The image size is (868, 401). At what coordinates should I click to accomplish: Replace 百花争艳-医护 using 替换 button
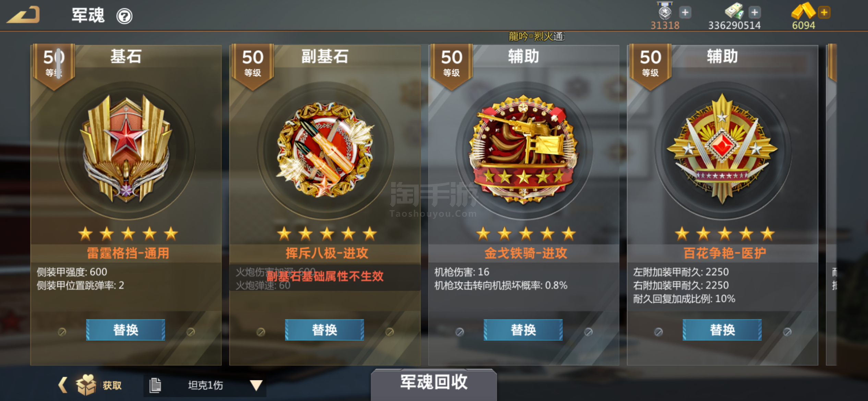722,330
